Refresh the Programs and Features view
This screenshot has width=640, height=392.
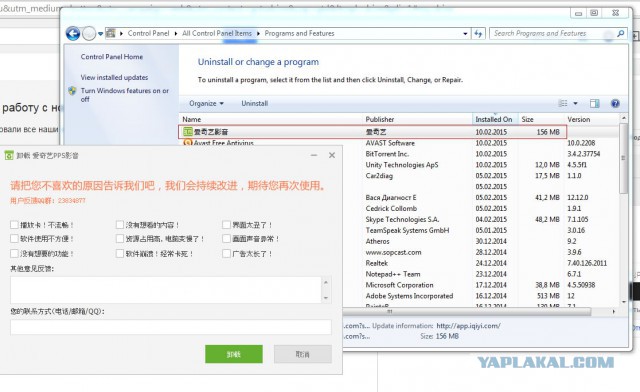[x=478, y=33]
